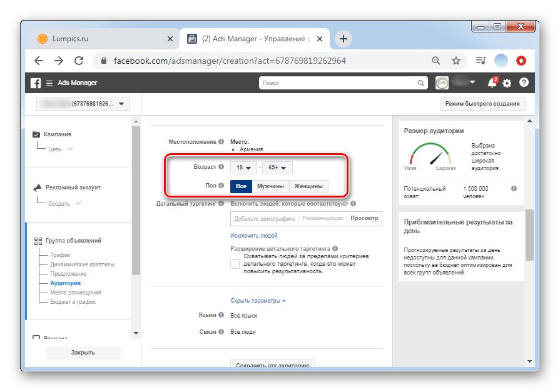This screenshot has height=392, width=560.
Task: Go to Бюджет и график
Action: 73,302
